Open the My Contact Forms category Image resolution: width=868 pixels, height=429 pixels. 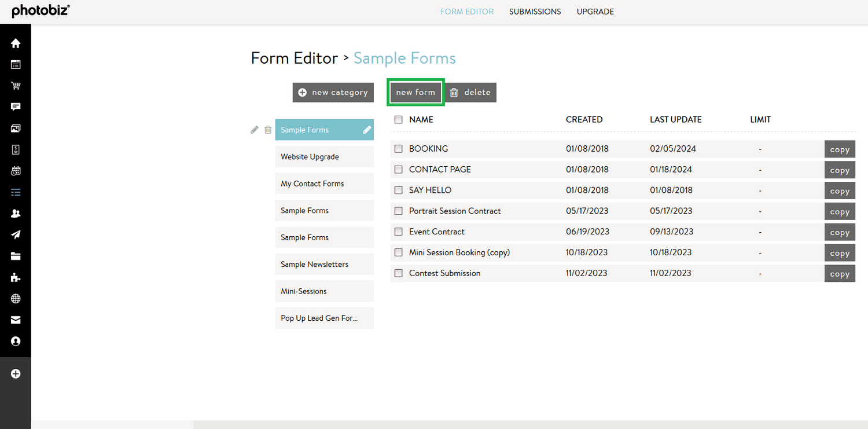coord(325,184)
